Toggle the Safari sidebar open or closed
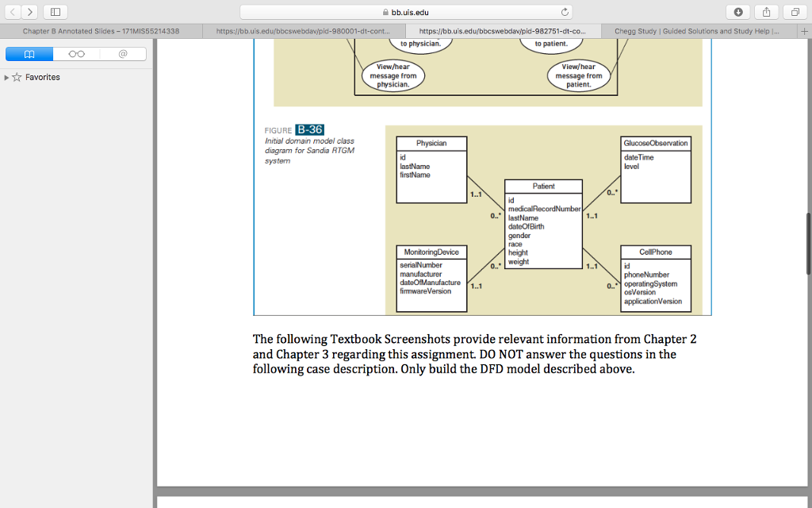Image resolution: width=812 pixels, height=508 pixels. 54,12
